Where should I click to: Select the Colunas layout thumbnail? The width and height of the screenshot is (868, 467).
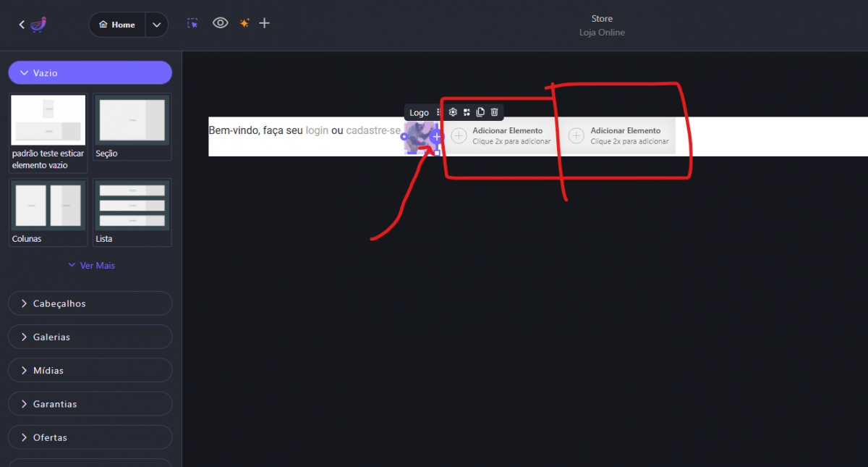(48, 206)
